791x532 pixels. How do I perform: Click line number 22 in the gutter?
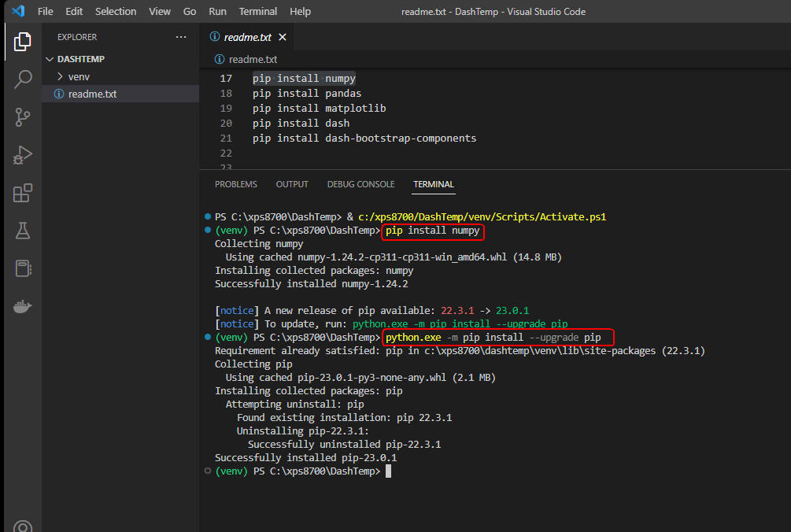pos(226,153)
